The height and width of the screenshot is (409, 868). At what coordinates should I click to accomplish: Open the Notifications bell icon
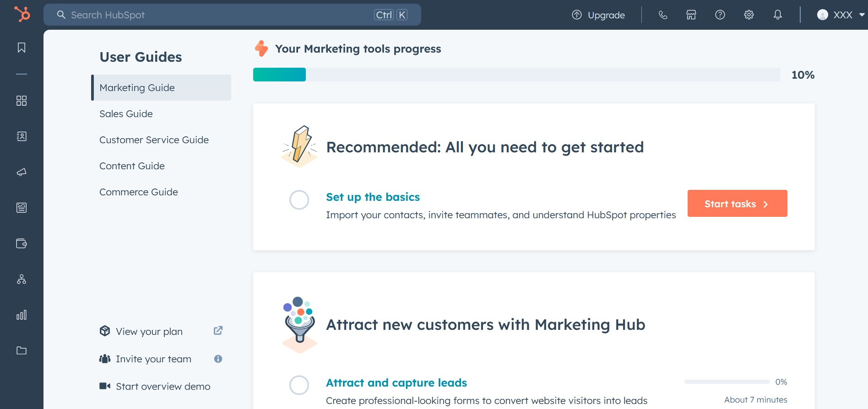[x=778, y=15]
